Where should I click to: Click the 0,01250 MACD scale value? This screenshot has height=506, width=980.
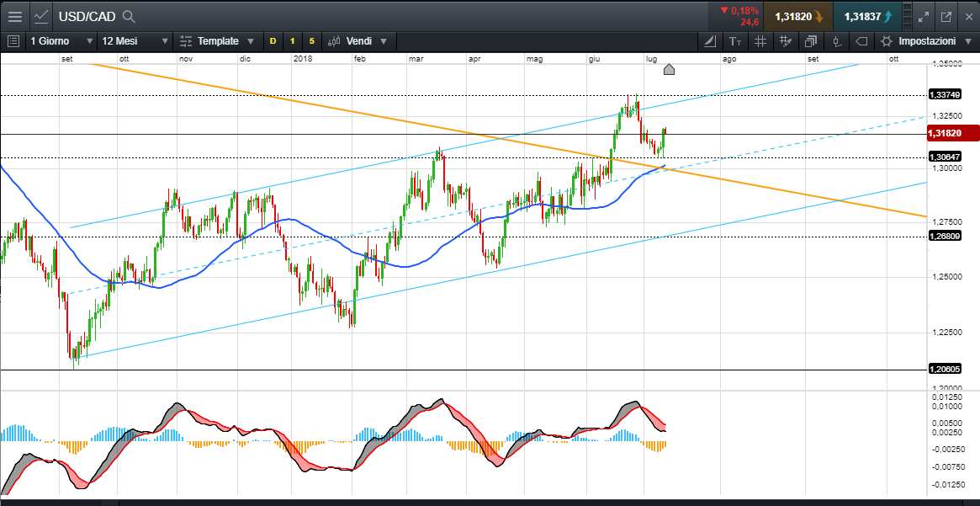(946, 397)
